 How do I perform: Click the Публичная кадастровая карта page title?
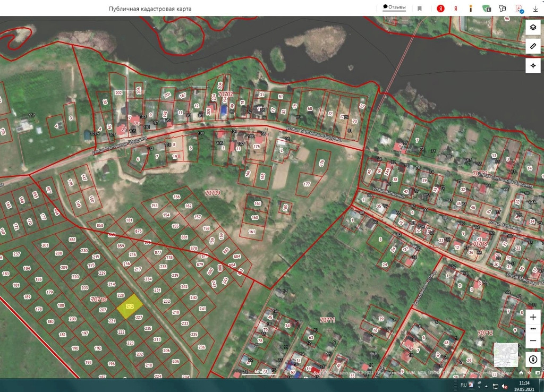[150, 8]
